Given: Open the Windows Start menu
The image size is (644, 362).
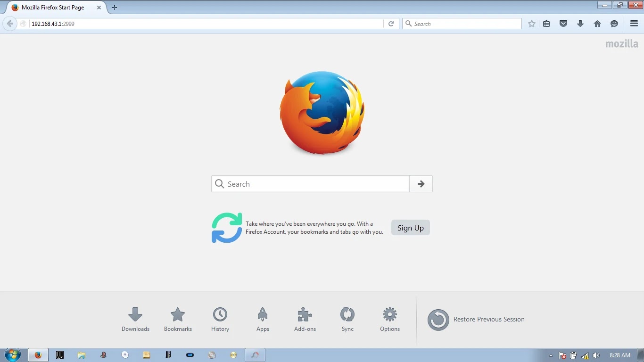Looking at the screenshot, I should click(12, 355).
